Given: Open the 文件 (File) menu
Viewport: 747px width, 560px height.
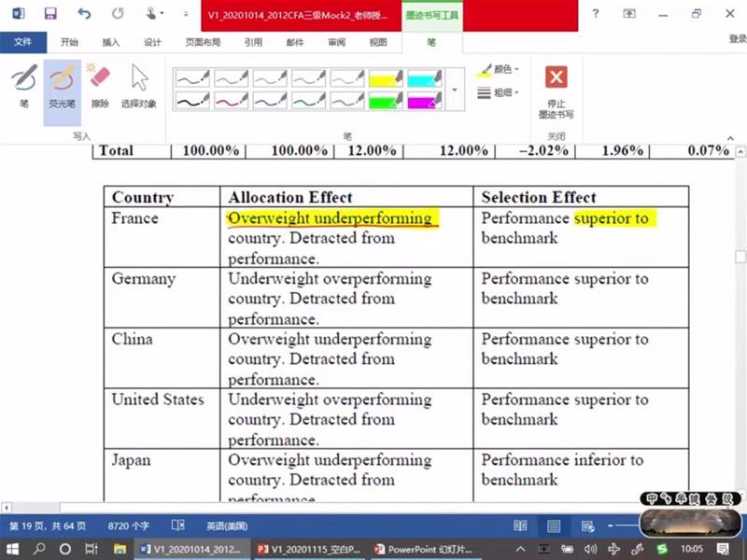Looking at the screenshot, I should click(x=23, y=42).
